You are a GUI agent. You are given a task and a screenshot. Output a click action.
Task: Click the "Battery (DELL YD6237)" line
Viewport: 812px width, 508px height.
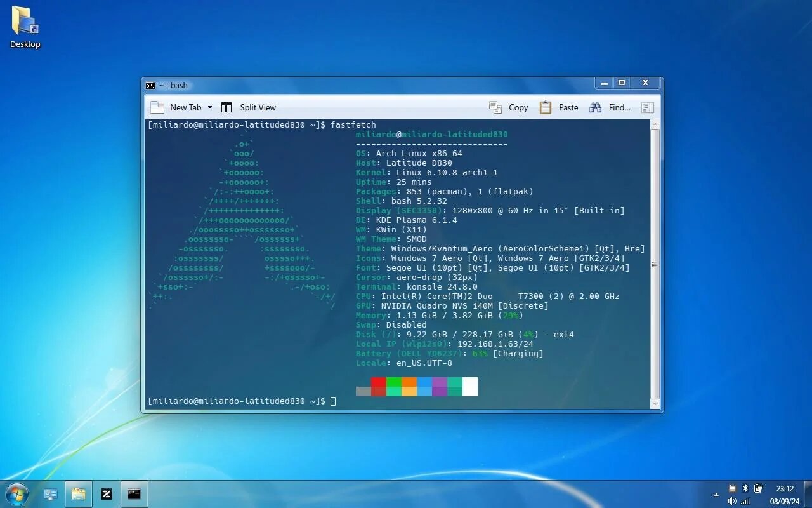(x=450, y=353)
